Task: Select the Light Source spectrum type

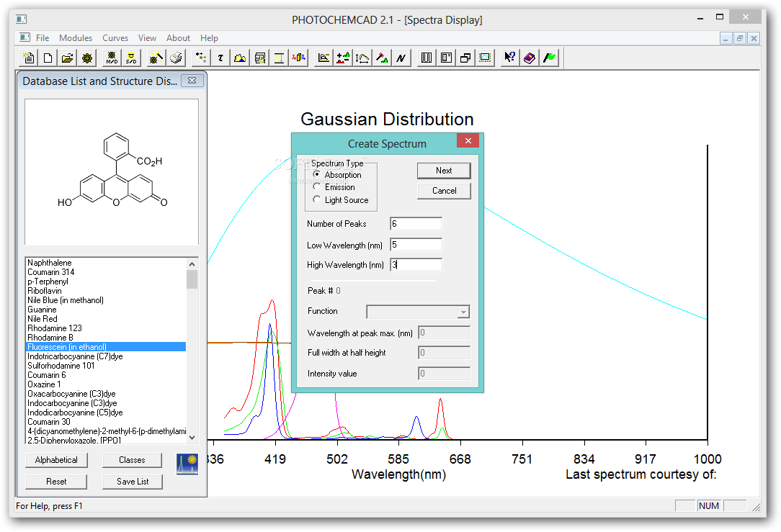Action: pos(317,199)
